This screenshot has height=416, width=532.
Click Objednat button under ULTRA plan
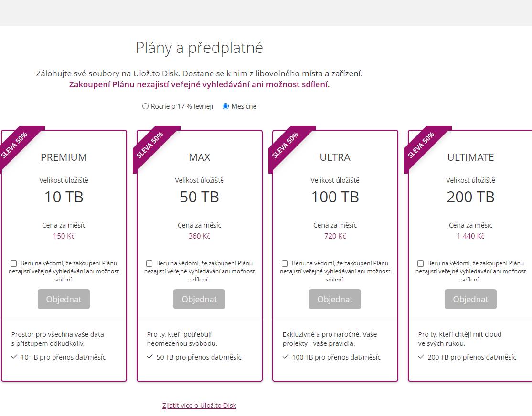(x=335, y=299)
